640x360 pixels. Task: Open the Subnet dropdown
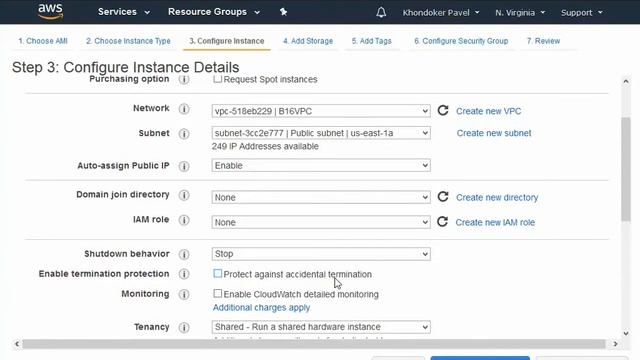(x=321, y=133)
